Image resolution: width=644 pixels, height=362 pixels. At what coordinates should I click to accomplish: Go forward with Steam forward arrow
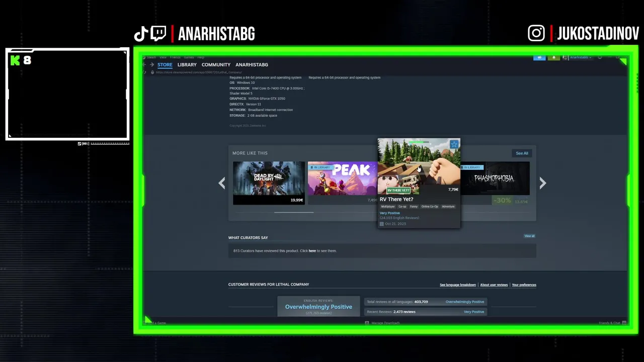click(151, 64)
